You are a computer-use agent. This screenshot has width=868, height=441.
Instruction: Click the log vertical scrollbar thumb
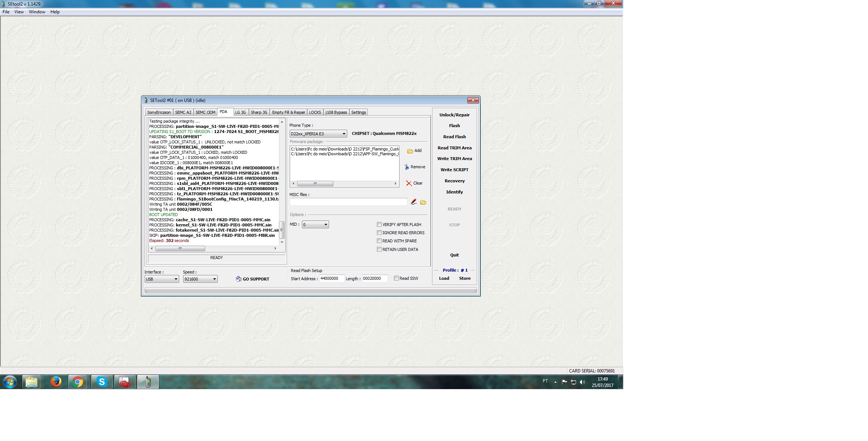(282, 230)
